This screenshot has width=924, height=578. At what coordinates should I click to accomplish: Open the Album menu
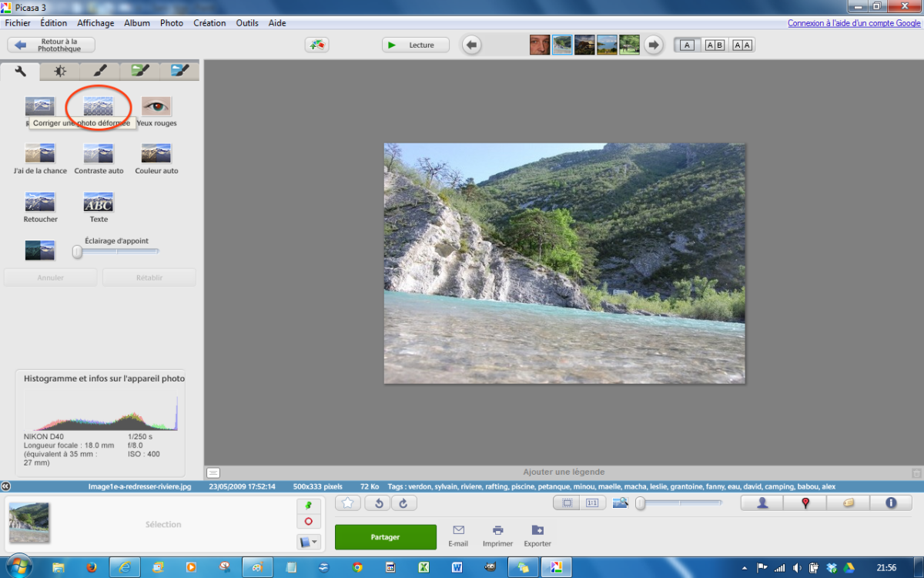(x=137, y=23)
